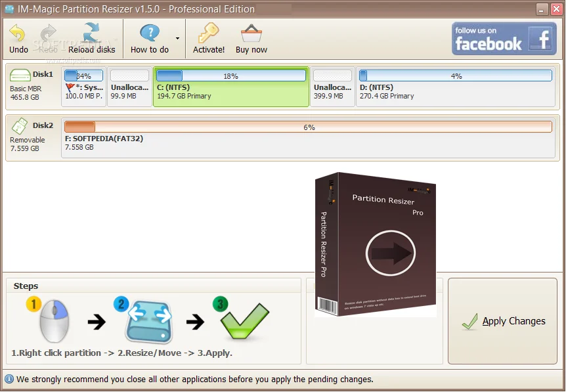
Task: Select the Disk2 removable drive icon
Action: [x=20, y=126]
